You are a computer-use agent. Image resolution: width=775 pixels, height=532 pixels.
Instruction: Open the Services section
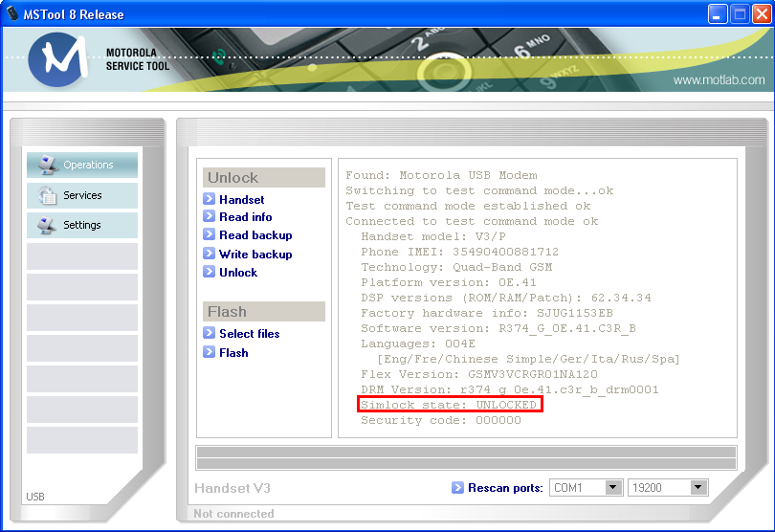pyautogui.click(x=82, y=195)
